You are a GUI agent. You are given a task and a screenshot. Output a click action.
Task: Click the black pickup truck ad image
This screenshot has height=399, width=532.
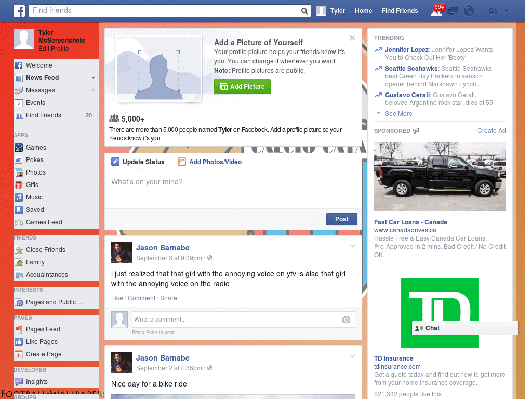tap(440, 177)
